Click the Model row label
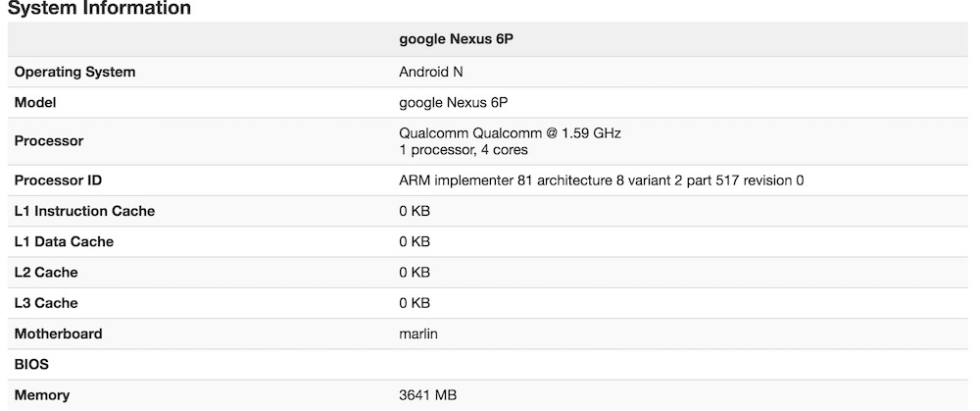 [35, 102]
